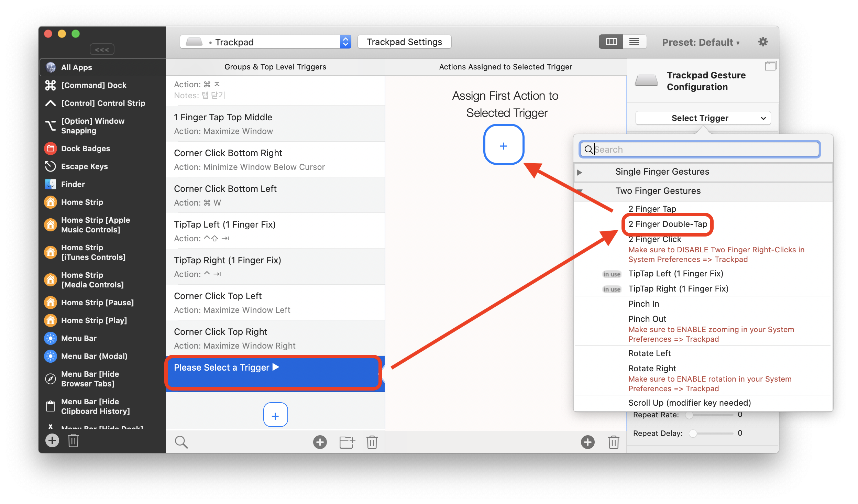Click trash icon below actions column
This screenshot has width=858, height=504.
[614, 442]
